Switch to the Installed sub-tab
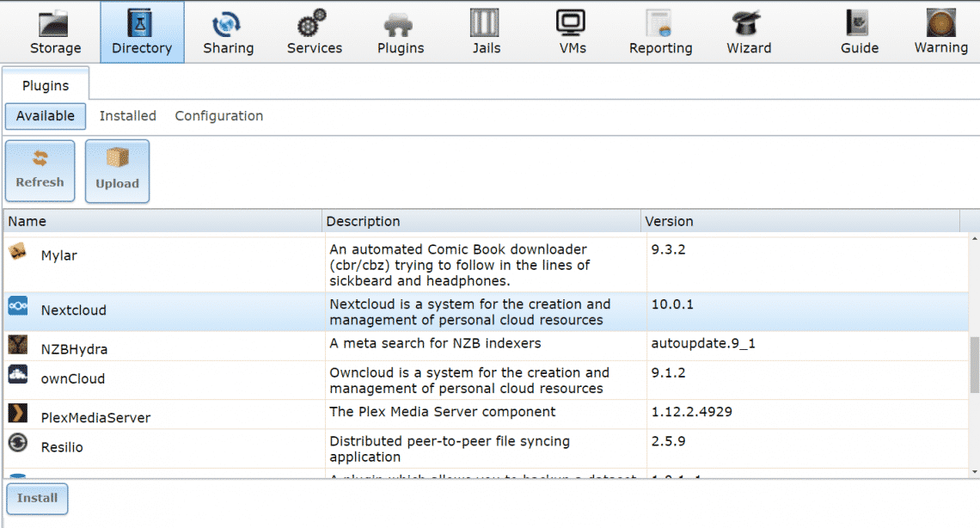 (127, 116)
